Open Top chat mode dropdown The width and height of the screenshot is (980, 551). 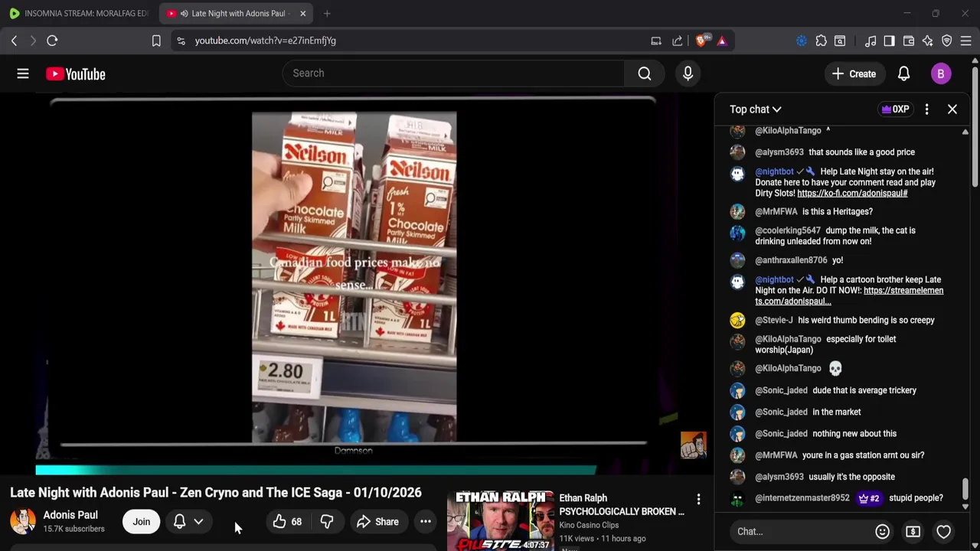(755, 109)
